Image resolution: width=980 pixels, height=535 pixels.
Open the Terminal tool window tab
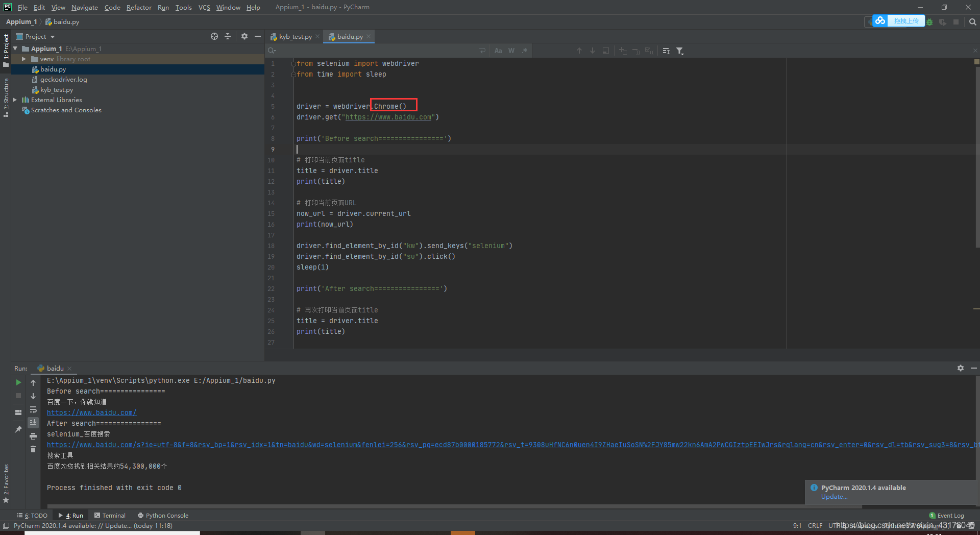coord(110,516)
